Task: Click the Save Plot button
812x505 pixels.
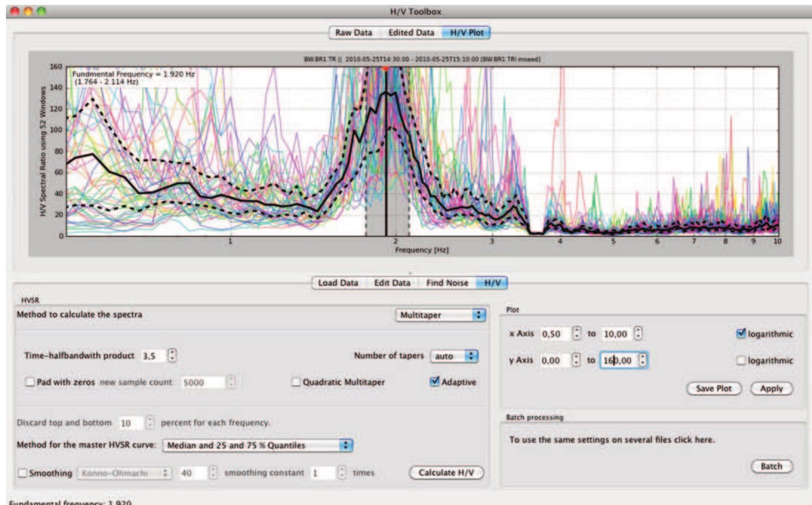Action: [714, 388]
